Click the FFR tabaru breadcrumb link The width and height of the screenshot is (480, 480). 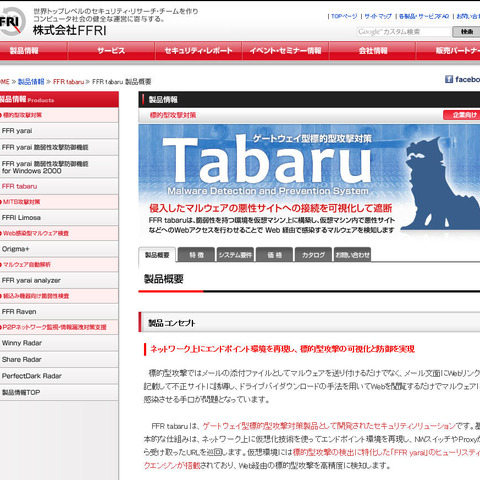click(68, 82)
